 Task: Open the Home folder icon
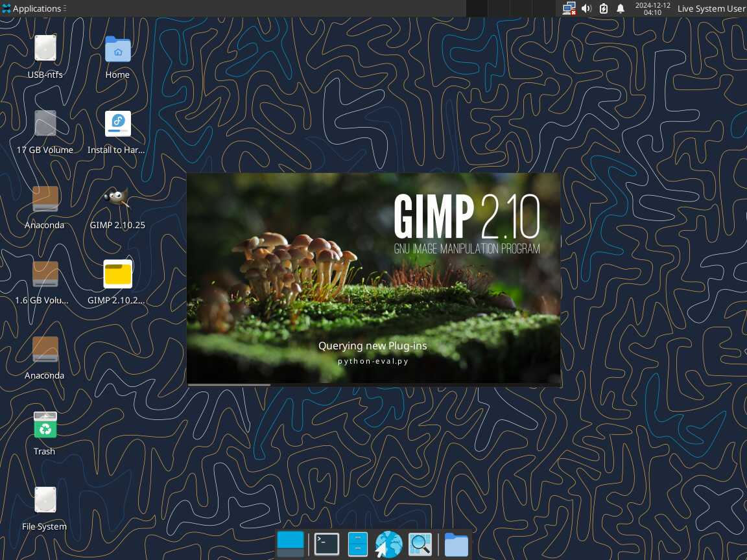tap(117, 49)
